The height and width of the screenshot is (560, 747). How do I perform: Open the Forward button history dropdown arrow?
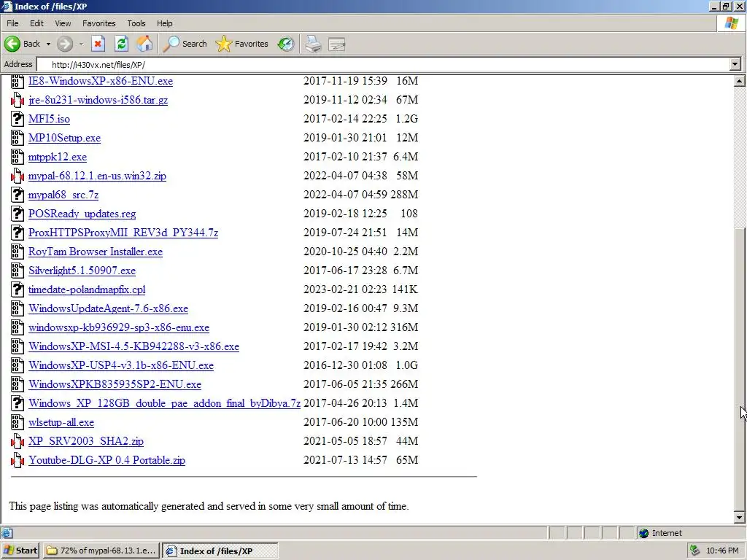81,44
